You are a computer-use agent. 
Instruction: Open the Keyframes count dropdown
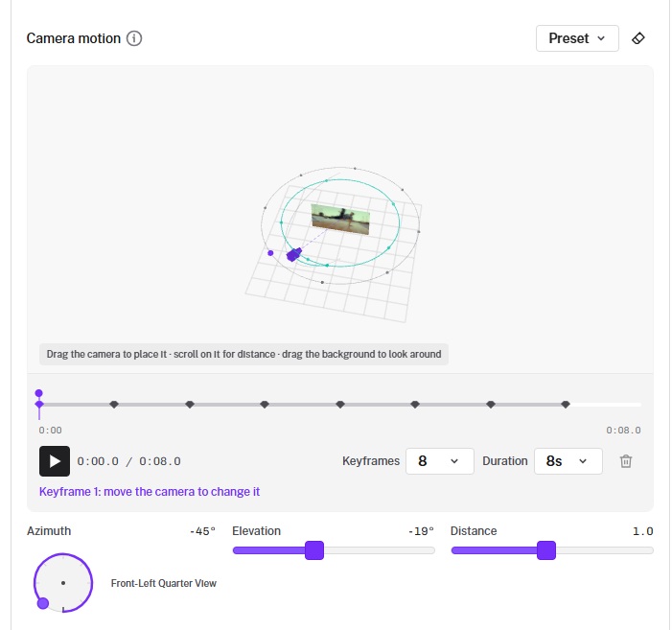click(x=440, y=461)
